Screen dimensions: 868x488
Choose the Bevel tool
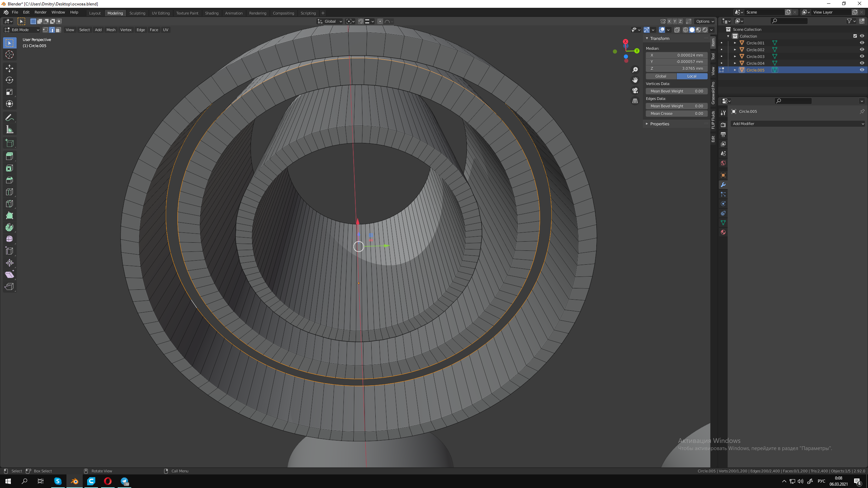tap(9, 180)
